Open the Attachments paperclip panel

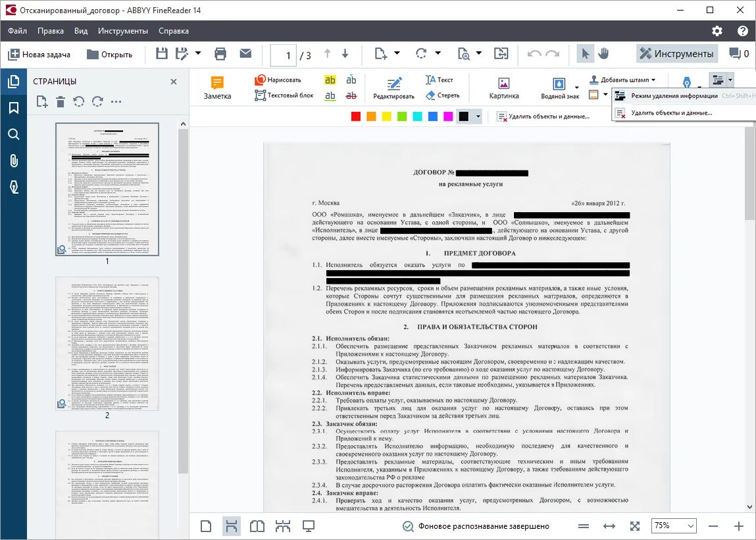pyautogui.click(x=14, y=161)
